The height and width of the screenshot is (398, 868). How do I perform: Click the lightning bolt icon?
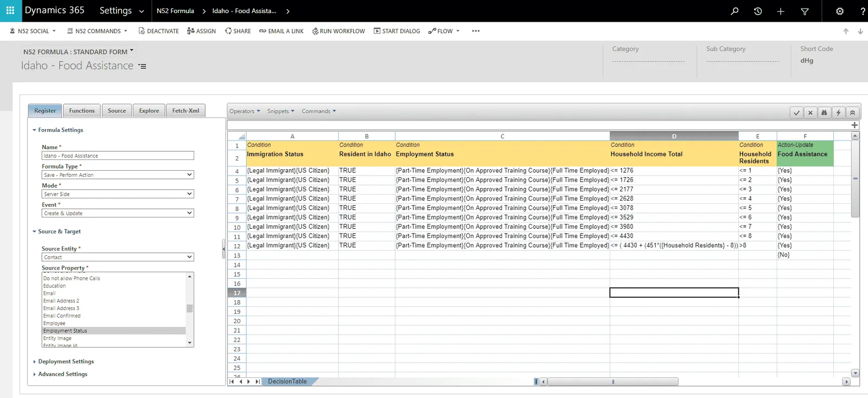(x=838, y=112)
